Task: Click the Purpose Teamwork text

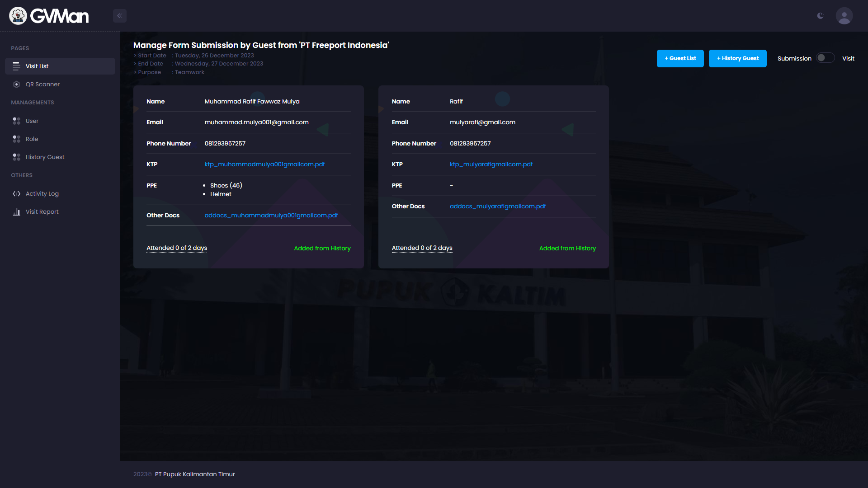Action: [x=169, y=72]
